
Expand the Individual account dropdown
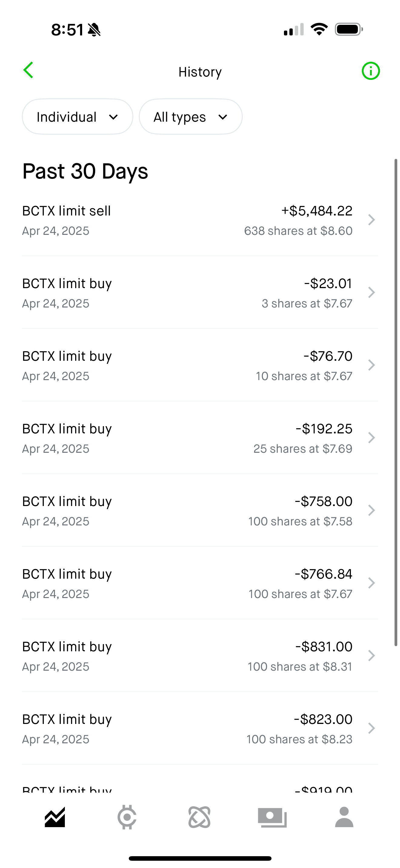pyautogui.click(x=77, y=117)
